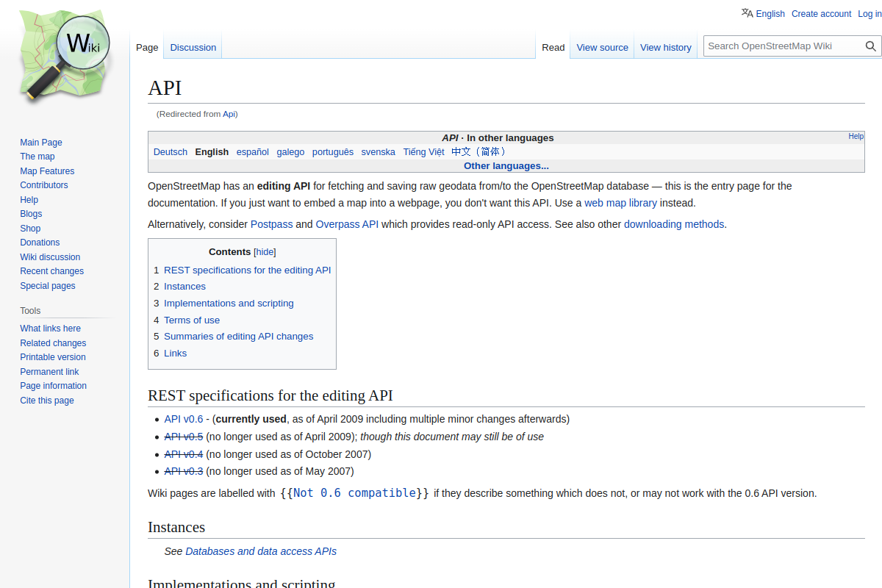The height and width of the screenshot is (588, 882).
Task: Switch to the Discussion tab
Action: coord(193,47)
